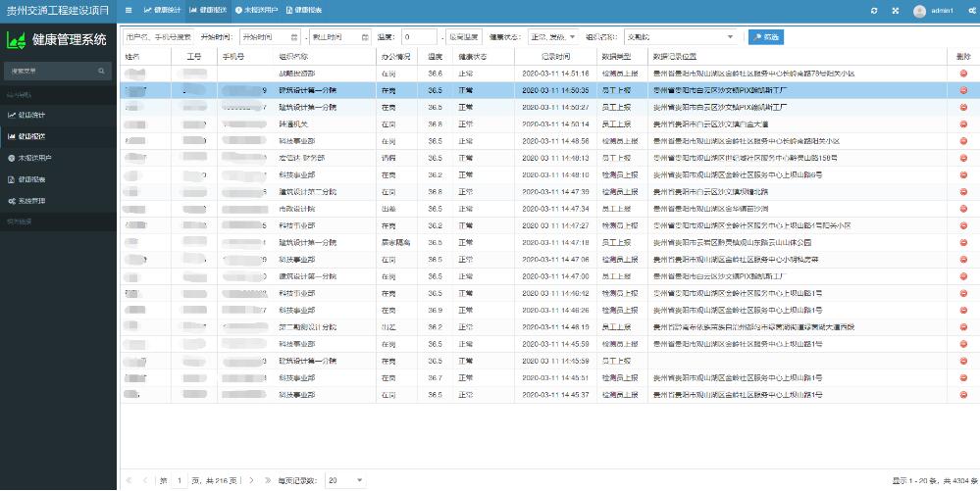Expand 系统管理 in the sidebar
Screen dimensions: 980x491
(x=58, y=201)
